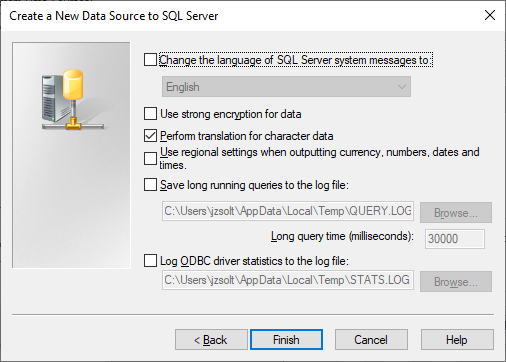Browse for the query log file
This screenshot has height=362, width=506.
456,213
